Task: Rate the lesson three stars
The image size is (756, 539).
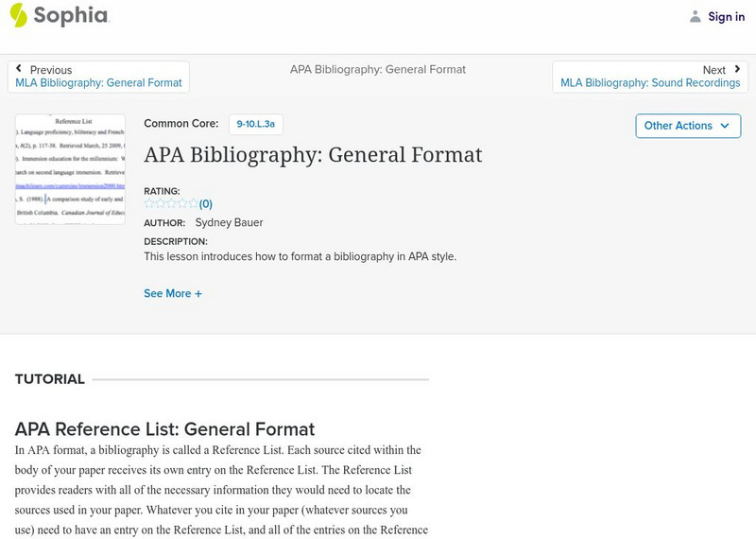Action: tap(171, 203)
